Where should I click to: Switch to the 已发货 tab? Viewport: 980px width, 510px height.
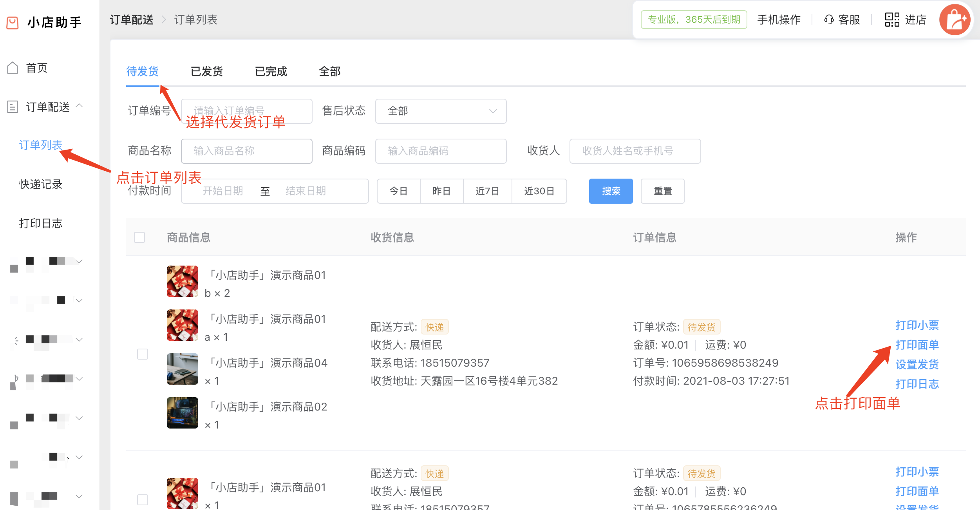point(206,72)
